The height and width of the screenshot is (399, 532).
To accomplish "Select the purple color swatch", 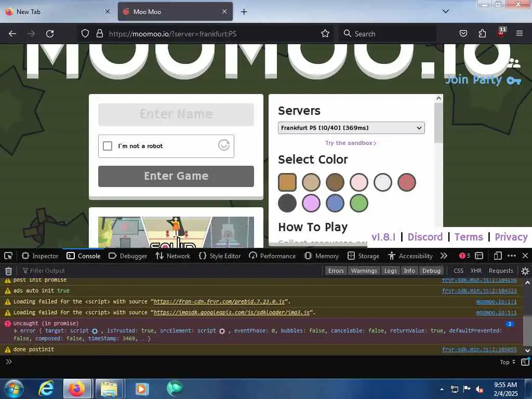I will tap(311, 203).
